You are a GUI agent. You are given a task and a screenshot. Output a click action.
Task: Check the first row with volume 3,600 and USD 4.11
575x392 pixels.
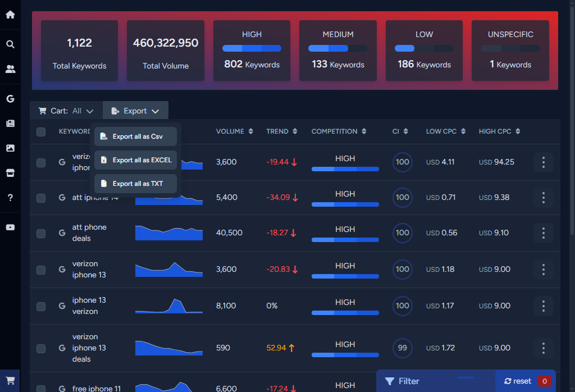tap(41, 163)
